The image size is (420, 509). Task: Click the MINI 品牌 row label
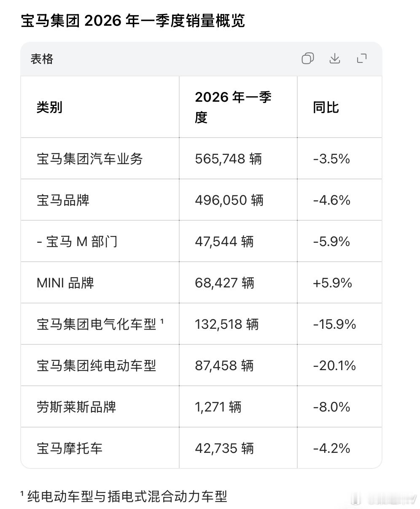(65, 283)
